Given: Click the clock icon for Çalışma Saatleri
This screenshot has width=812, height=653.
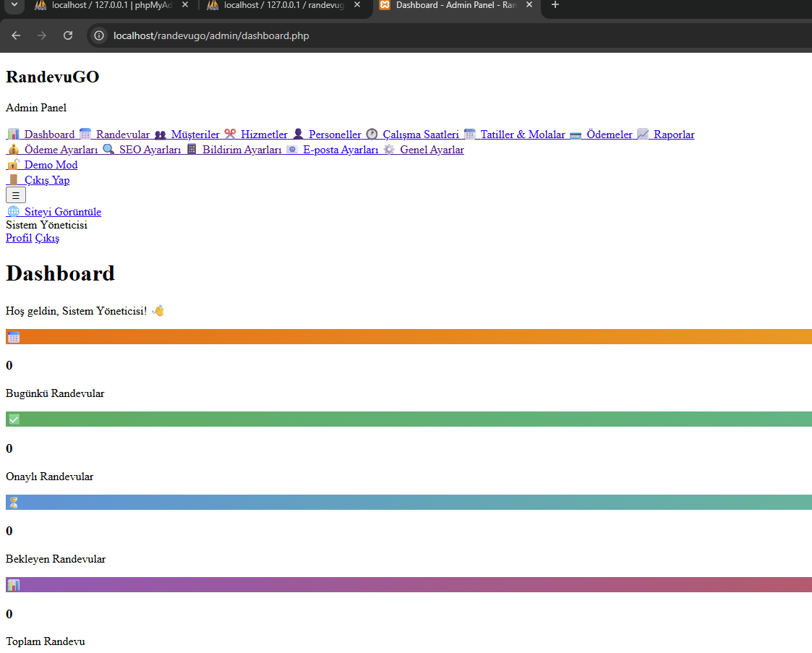Looking at the screenshot, I should pyautogui.click(x=372, y=135).
